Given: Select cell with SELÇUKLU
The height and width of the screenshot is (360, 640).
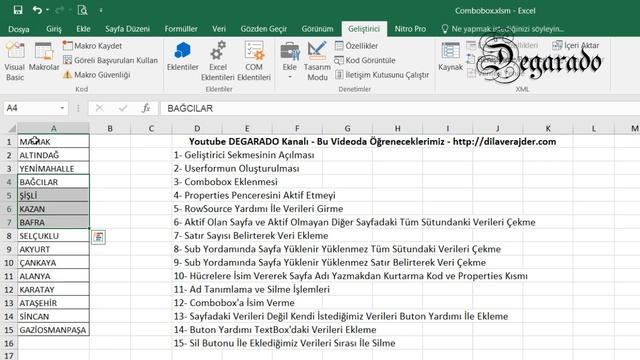Looking at the screenshot, I should click(x=53, y=236).
